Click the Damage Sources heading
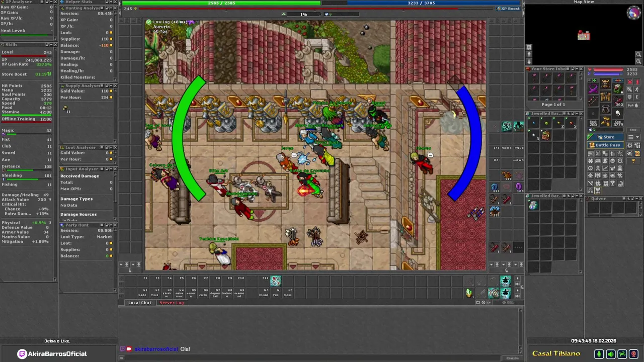644x362 pixels. coord(78,214)
